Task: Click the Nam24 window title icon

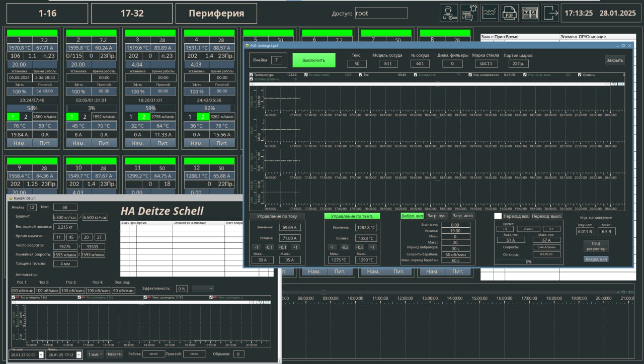Action: (11, 198)
